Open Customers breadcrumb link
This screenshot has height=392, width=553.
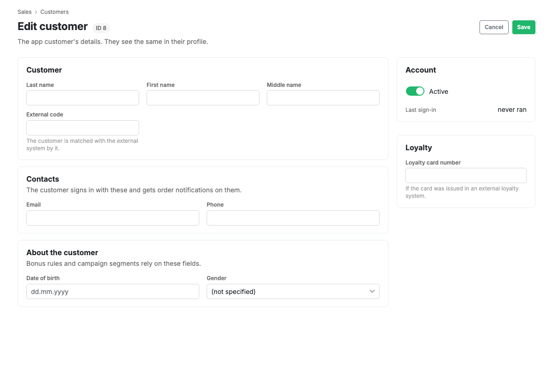(54, 12)
